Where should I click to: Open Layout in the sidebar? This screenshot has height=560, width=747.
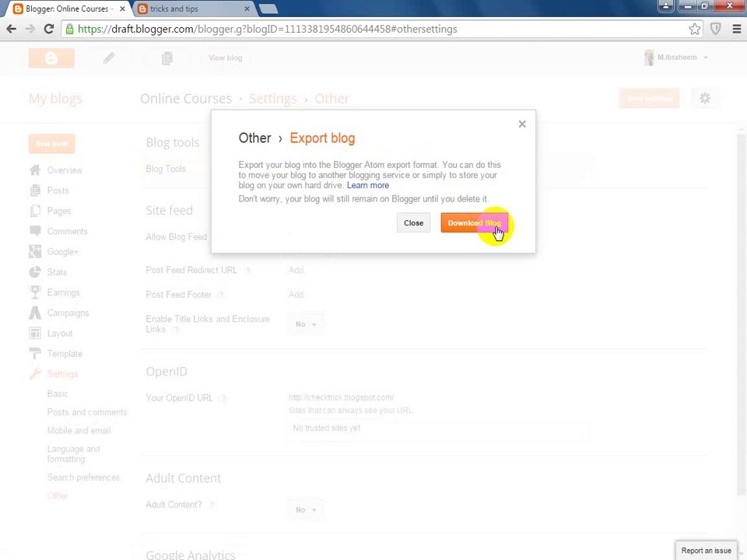tap(60, 334)
